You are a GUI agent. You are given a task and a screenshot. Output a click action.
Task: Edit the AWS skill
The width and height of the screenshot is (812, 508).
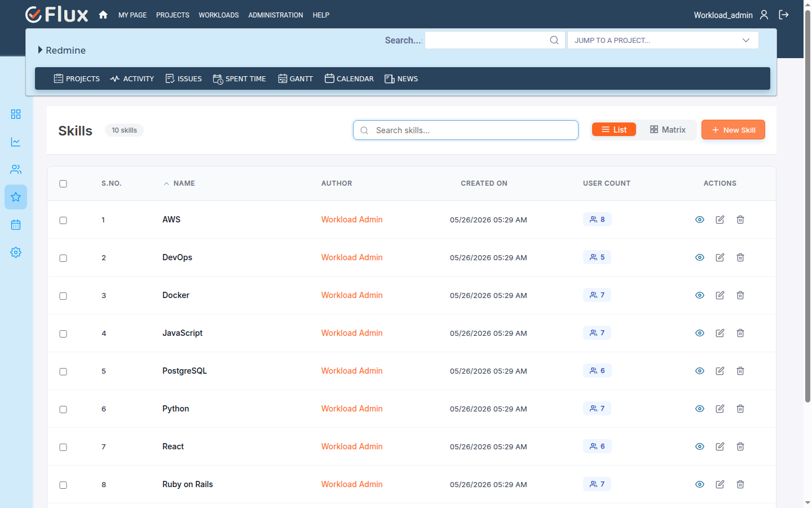[720, 220]
